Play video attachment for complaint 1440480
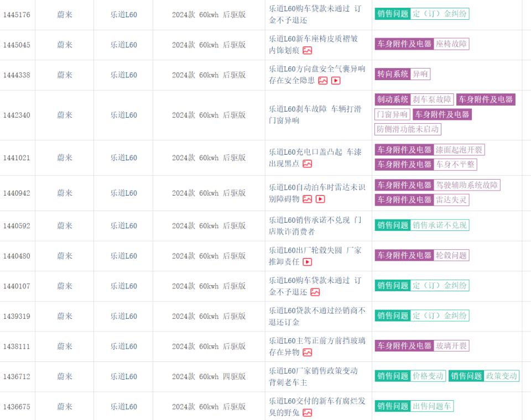Image resolution: width=531 pixels, height=420 pixels. click(307, 262)
